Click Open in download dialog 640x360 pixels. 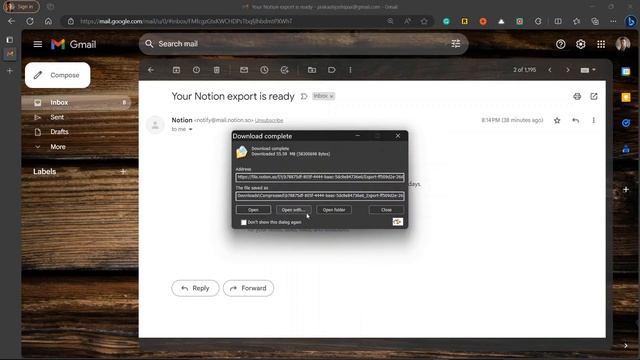(x=253, y=210)
